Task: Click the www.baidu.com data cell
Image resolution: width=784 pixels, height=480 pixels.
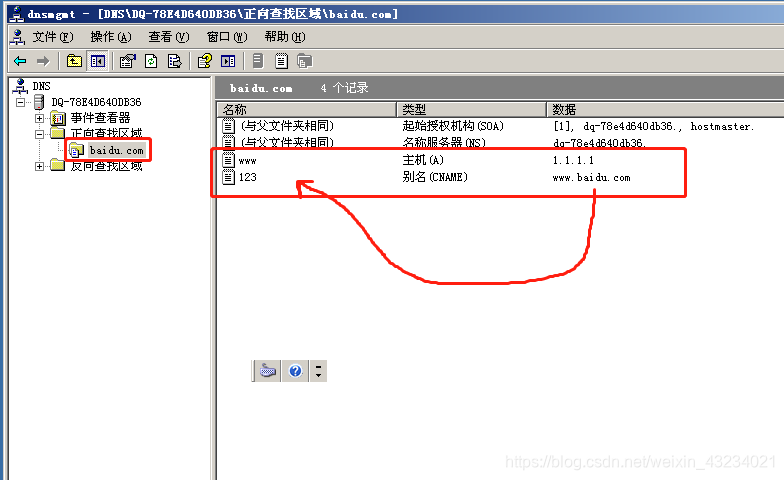Action: [592, 178]
